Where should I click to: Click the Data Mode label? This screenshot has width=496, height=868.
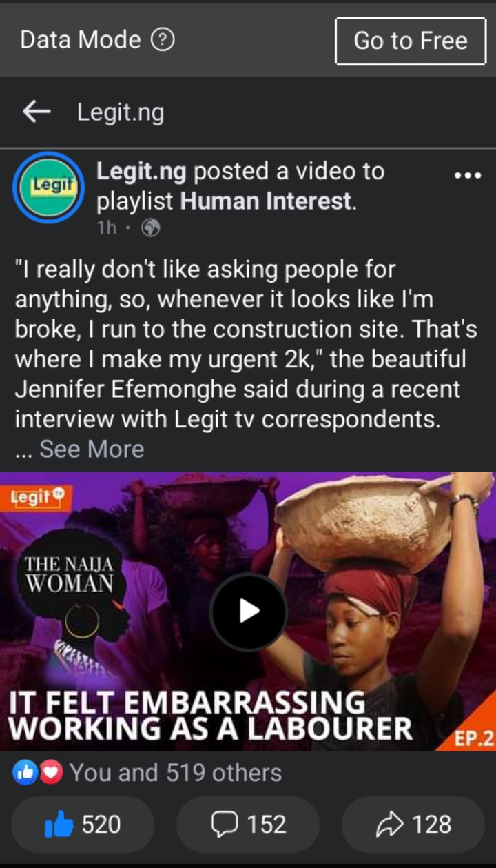click(x=81, y=40)
